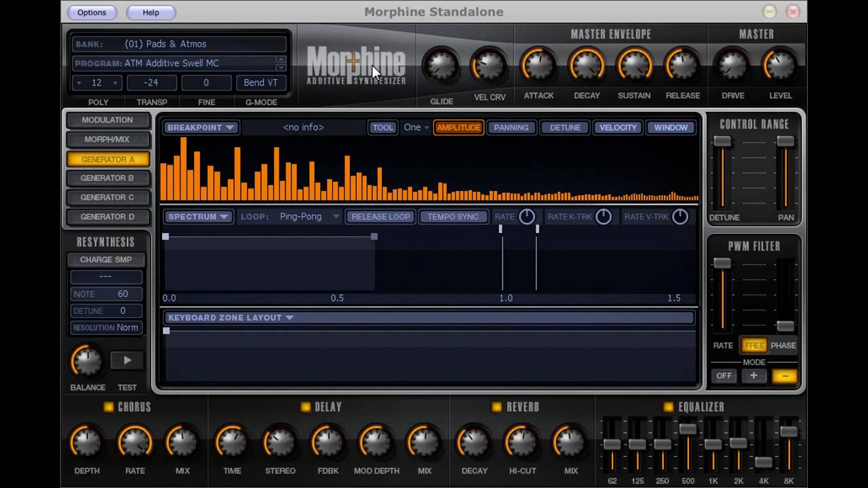Click the Charge SMP button

(x=106, y=260)
